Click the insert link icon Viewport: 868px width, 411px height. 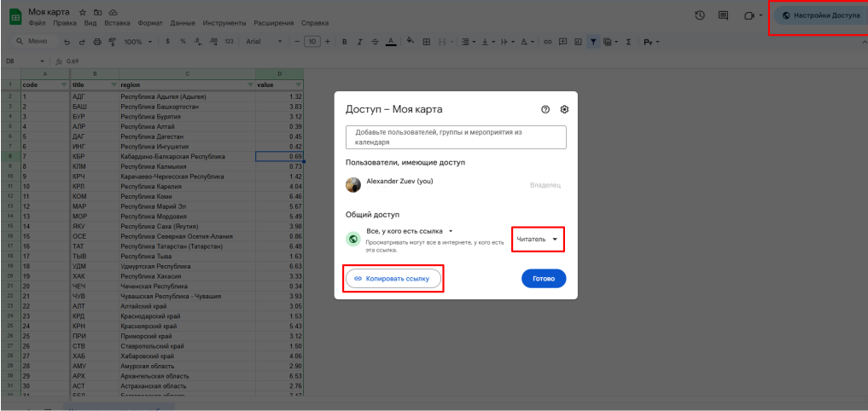tap(547, 42)
